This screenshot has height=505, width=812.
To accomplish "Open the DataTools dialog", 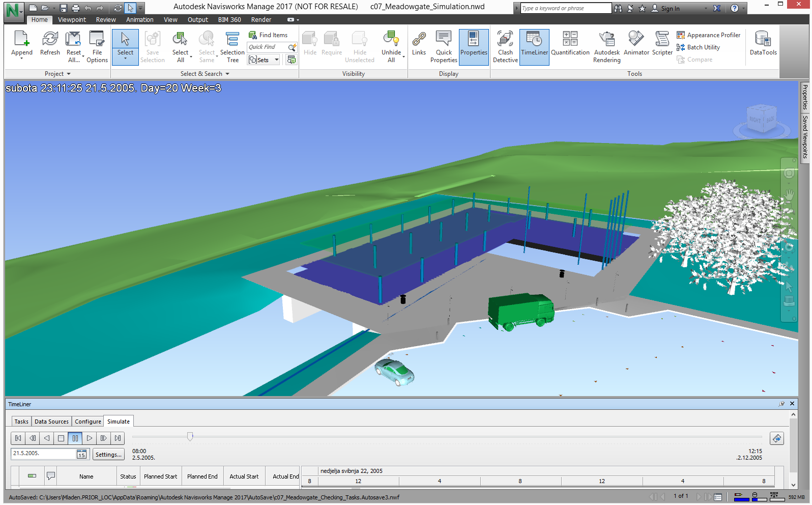I will [763, 44].
